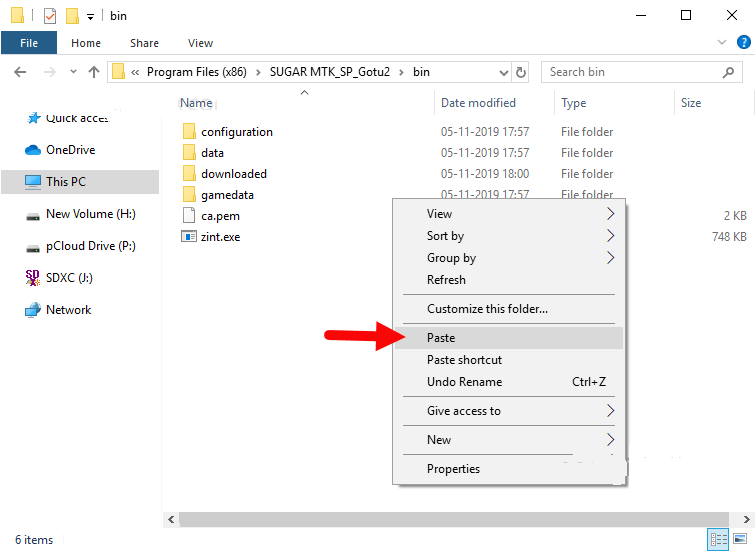Open the View ribbon tab
The image size is (756, 551).
click(200, 43)
